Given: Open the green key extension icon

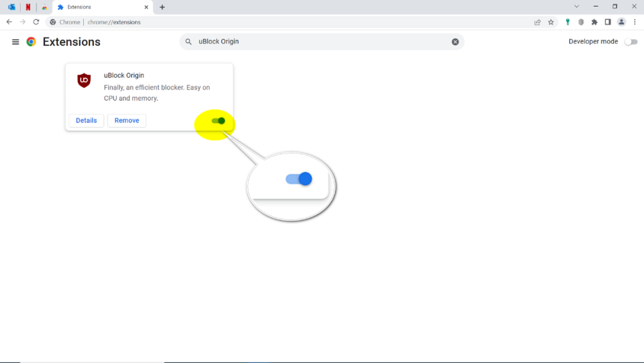Looking at the screenshot, I should (567, 22).
